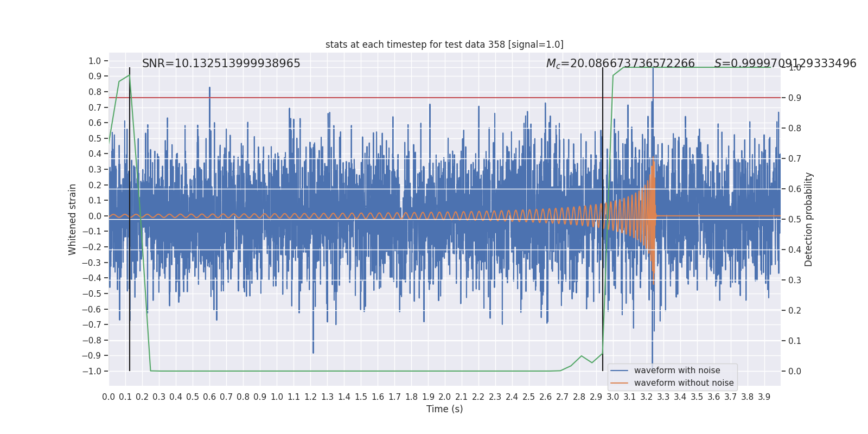Select the Detection probability tick label 0.0
This screenshot has height=434, width=868.
click(x=795, y=371)
